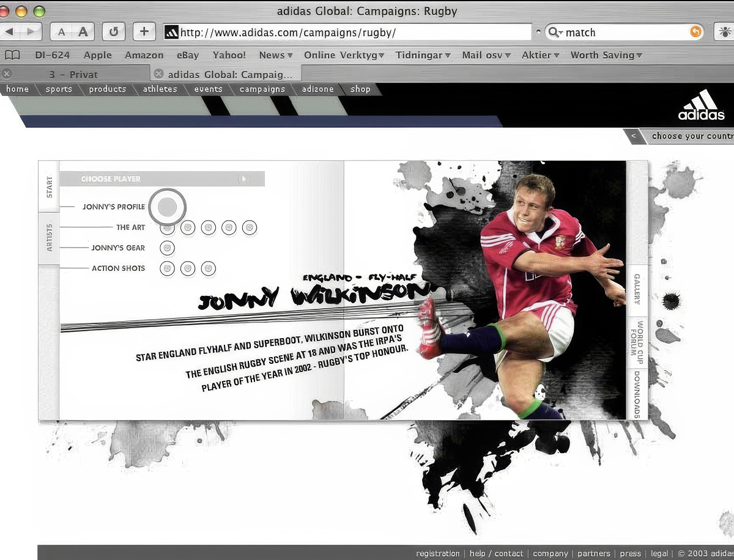734x560 pixels.
Task: Select second The Art circle
Action: tap(188, 227)
